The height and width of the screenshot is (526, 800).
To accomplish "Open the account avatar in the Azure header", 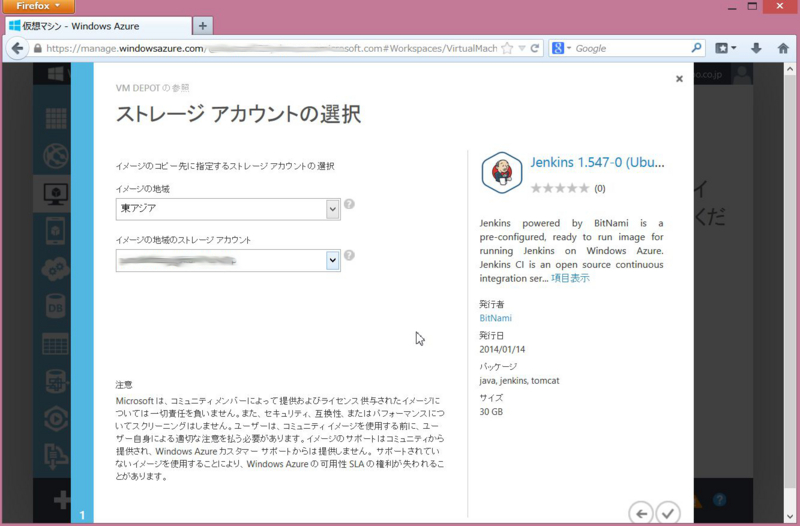I will coord(742,74).
